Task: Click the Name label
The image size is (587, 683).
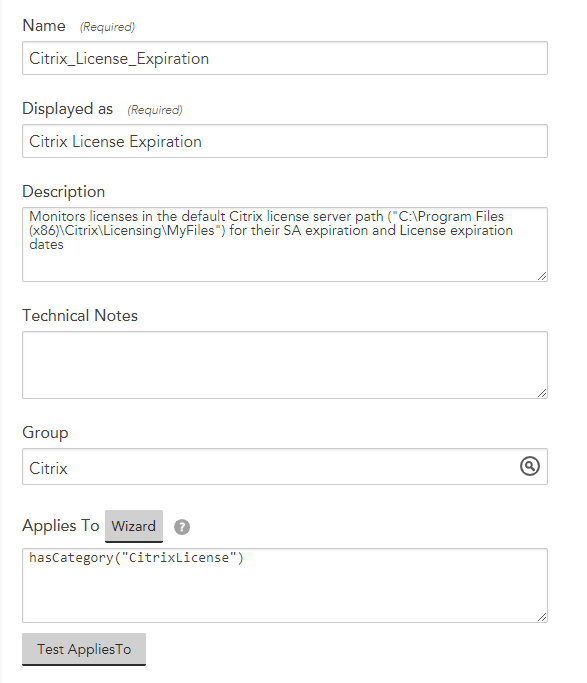Action: pos(44,26)
